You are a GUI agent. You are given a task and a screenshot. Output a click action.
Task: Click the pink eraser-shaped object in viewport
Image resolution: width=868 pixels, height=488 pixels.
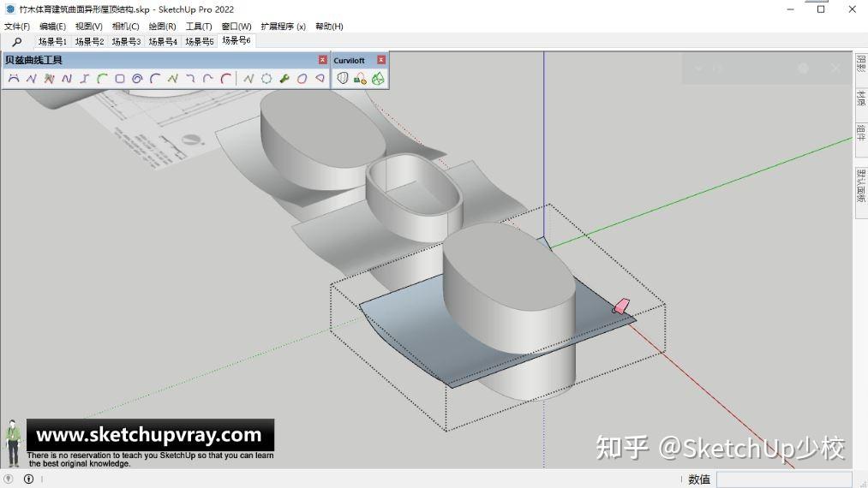[x=621, y=306]
